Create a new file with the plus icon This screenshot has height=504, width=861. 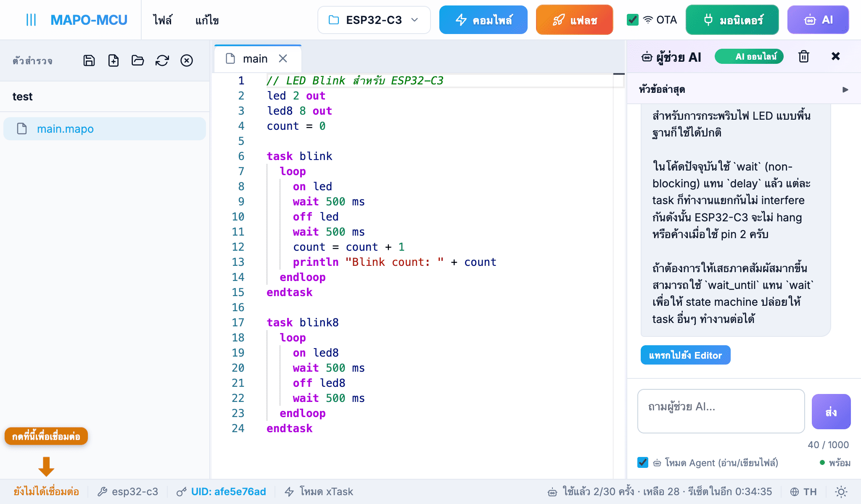tap(114, 60)
